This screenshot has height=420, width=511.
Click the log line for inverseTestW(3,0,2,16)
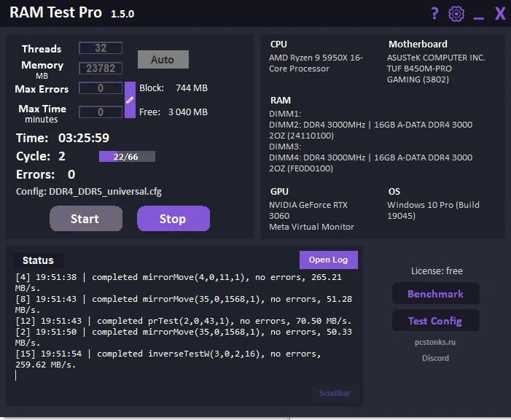[168, 359]
